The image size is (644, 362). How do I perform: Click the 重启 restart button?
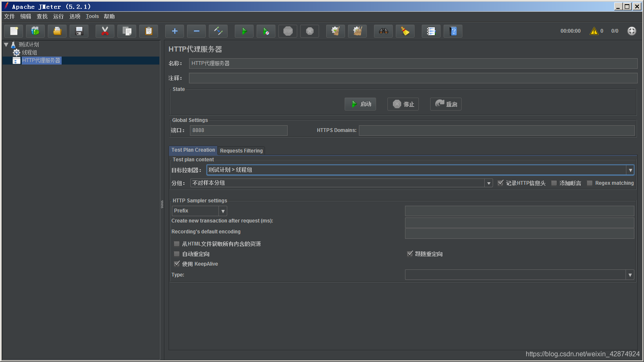tap(446, 104)
